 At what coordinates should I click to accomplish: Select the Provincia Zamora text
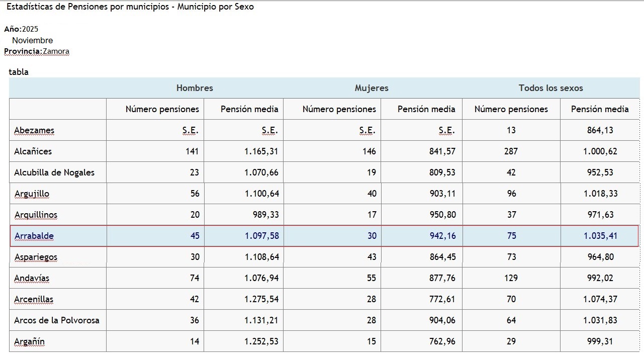[37, 51]
